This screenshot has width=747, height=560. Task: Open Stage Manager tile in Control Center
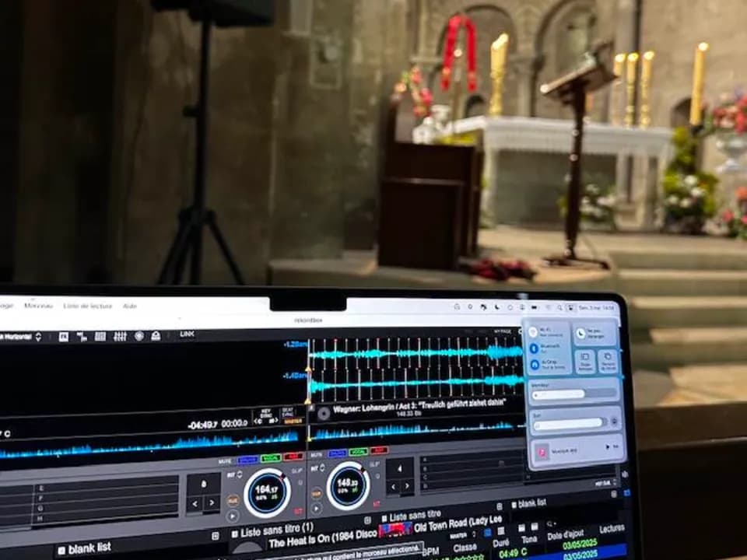point(585,362)
